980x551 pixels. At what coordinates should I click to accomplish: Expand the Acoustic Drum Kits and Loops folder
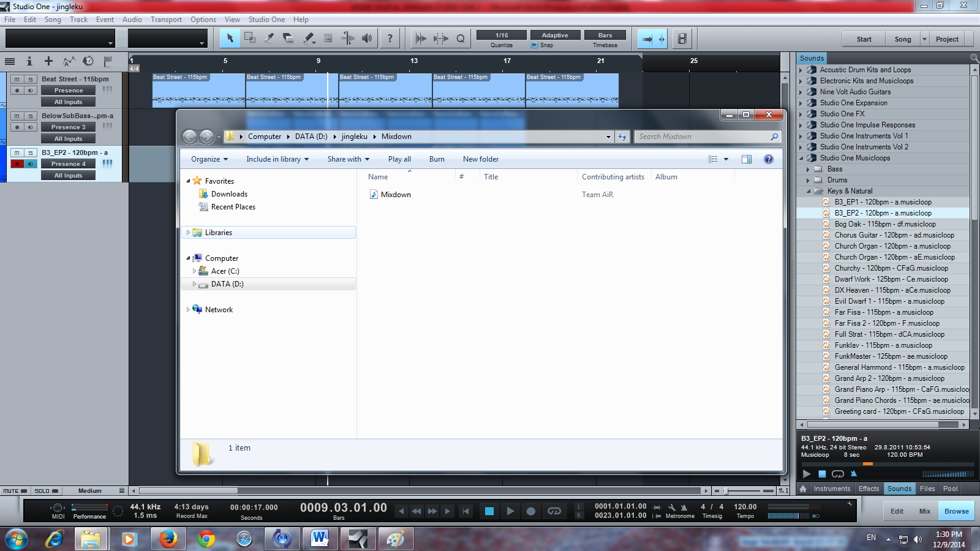click(801, 70)
